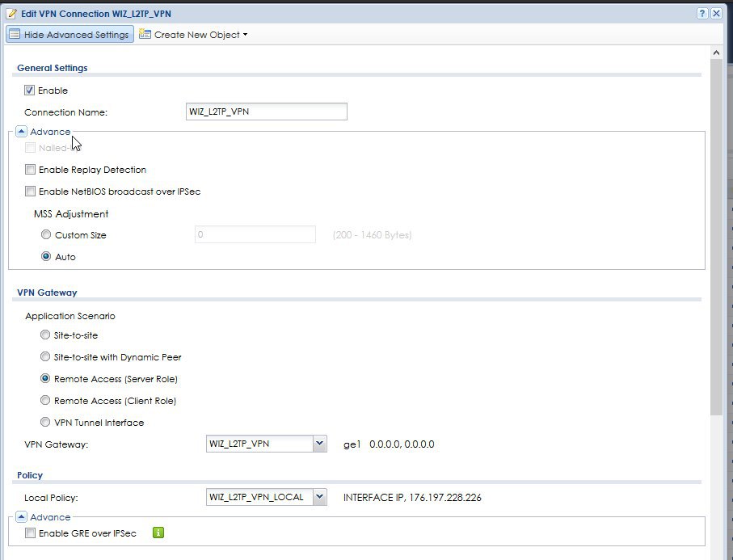The width and height of the screenshot is (733, 560).
Task: Select Remote Access (Server Role)
Action: pyautogui.click(x=45, y=379)
